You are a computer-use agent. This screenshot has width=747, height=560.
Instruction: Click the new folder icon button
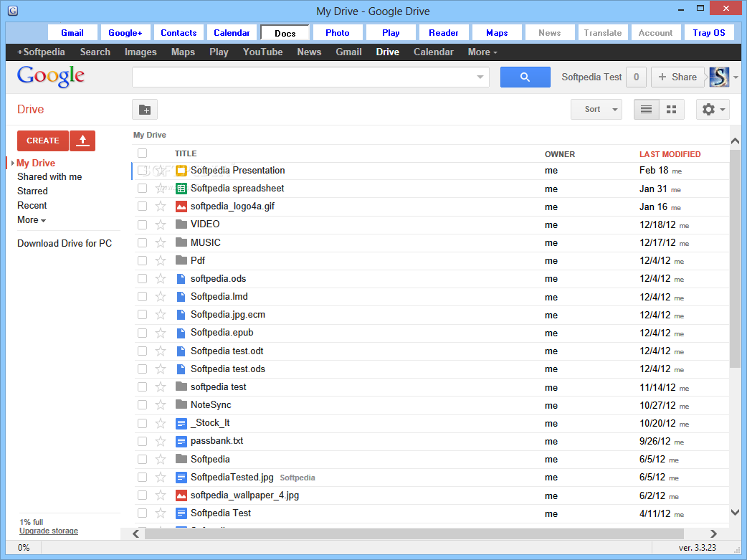(x=145, y=110)
